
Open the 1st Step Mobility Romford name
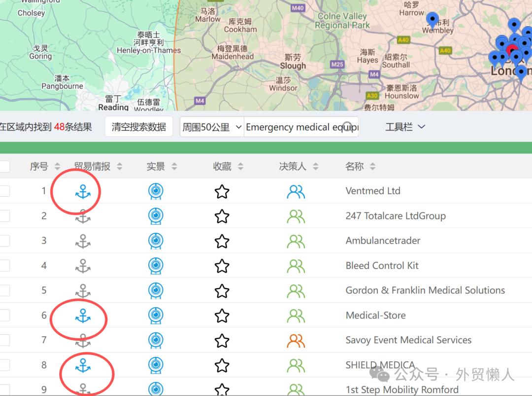(402, 390)
